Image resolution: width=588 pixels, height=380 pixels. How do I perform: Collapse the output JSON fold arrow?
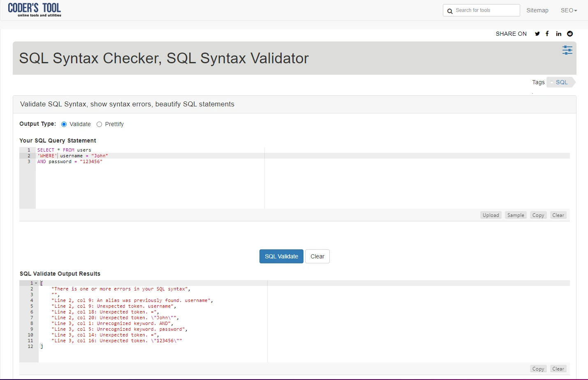(x=36, y=283)
